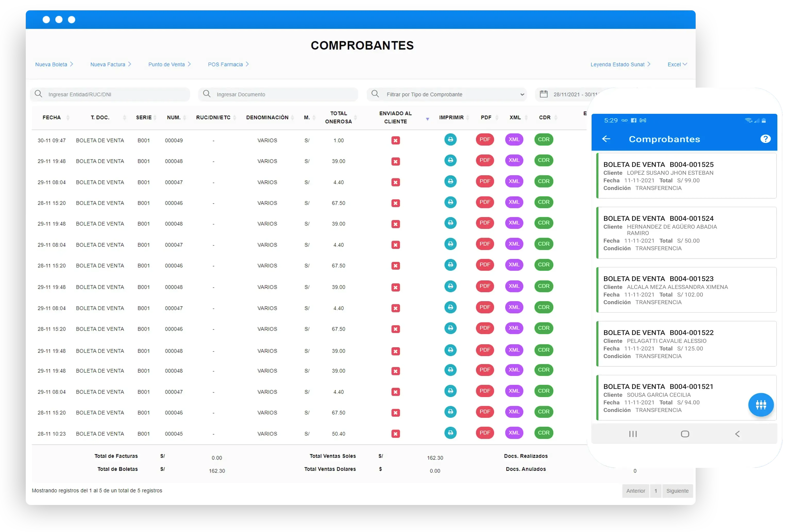Image resolution: width=808 pixels, height=532 pixels.
Task: Sort by the Enviado al Cliente column
Action: (x=395, y=117)
